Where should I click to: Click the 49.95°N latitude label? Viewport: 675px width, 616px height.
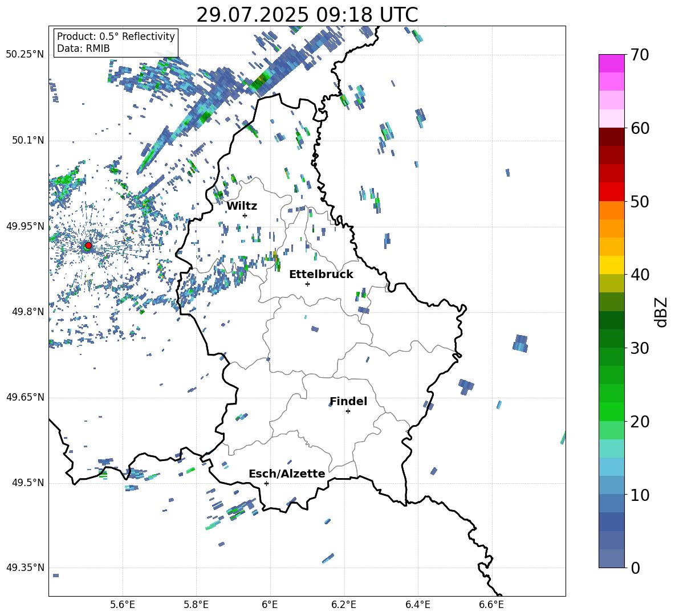pyautogui.click(x=25, y=226)
